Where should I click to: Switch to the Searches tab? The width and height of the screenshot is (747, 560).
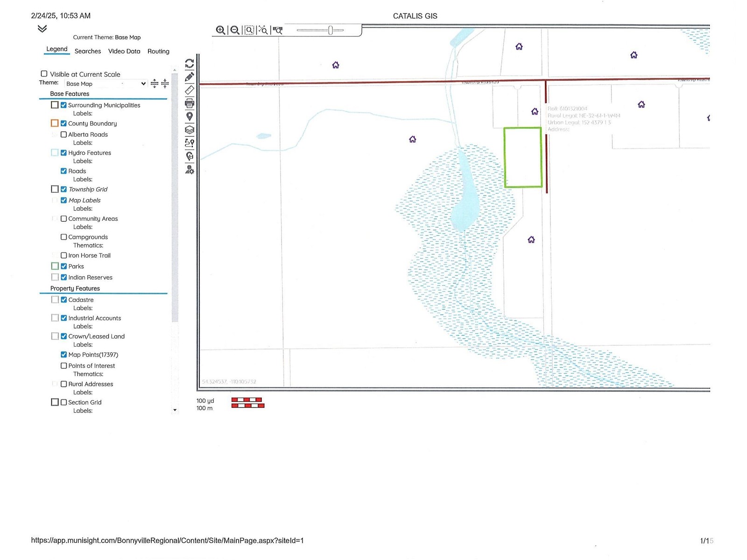88,51
